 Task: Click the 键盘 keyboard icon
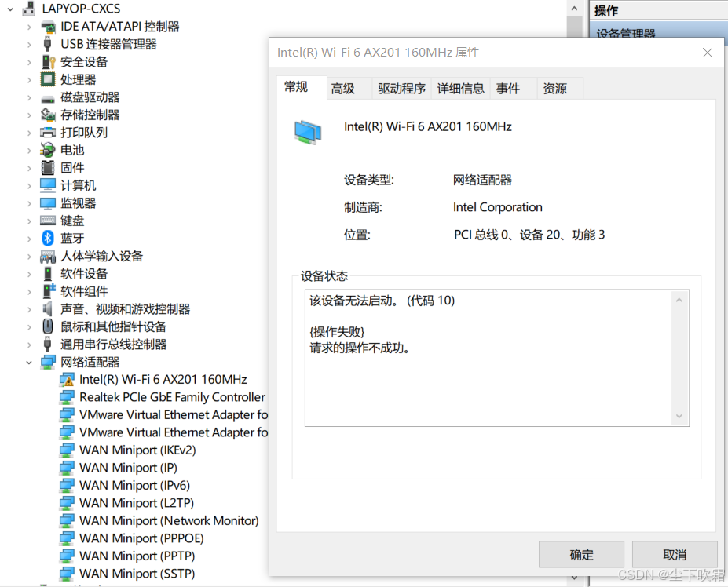point(48,220)
